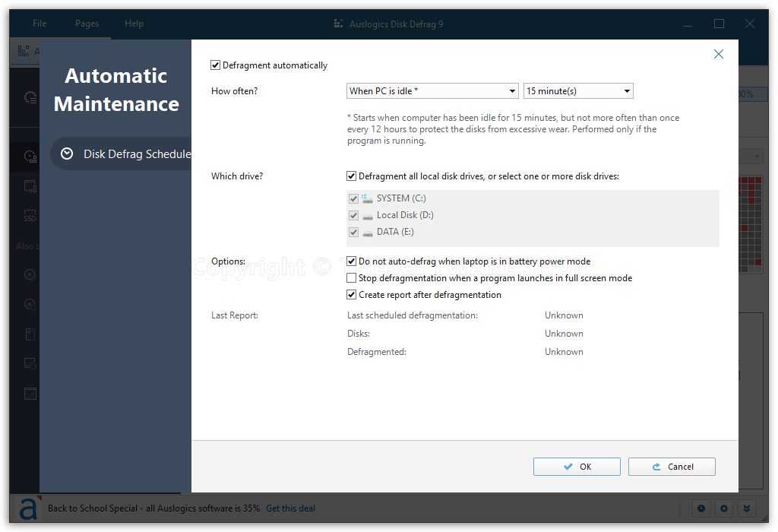Click the Auslogics Disk Defrag title icon

tap(338, 24)
